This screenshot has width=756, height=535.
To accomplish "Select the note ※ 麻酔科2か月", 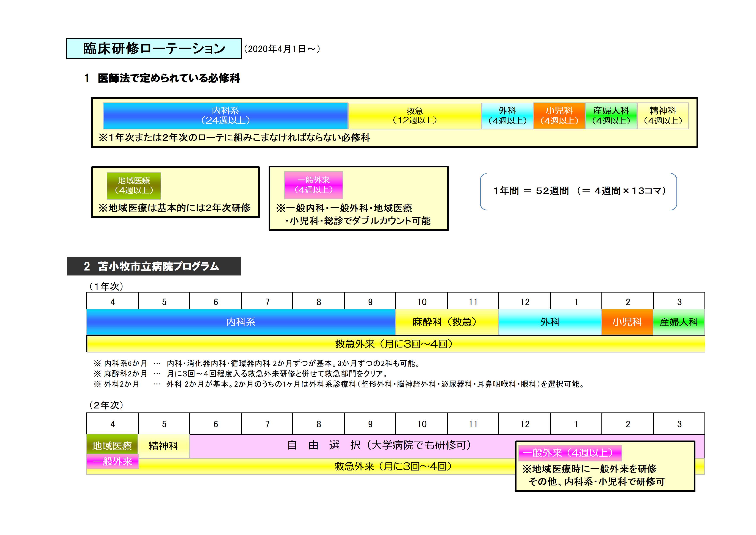I will (121, 374).
